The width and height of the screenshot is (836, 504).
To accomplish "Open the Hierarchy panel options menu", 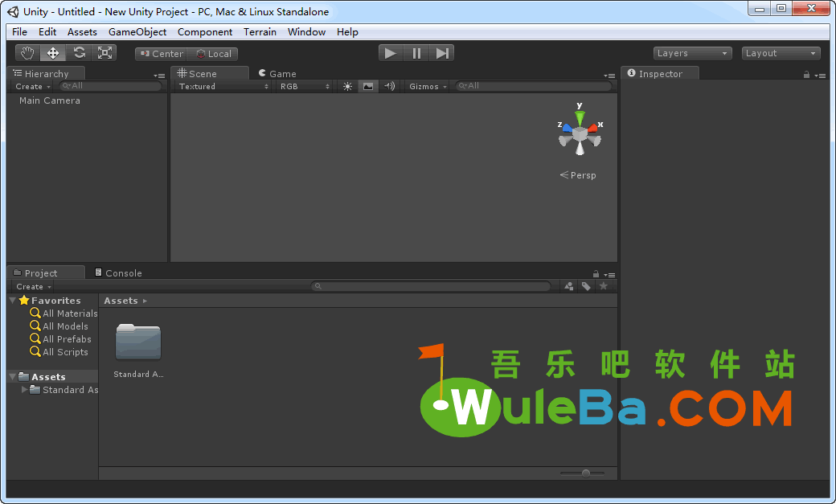I will tap(159, 76).
